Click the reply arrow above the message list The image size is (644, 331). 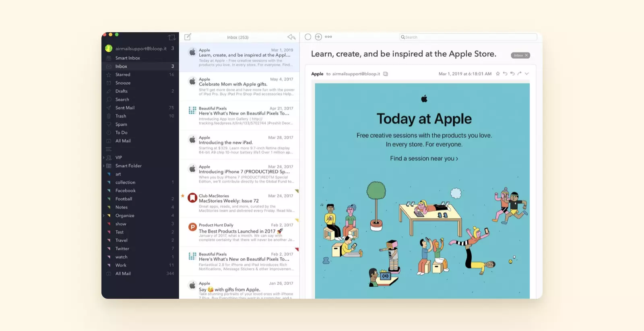(291, 37)
